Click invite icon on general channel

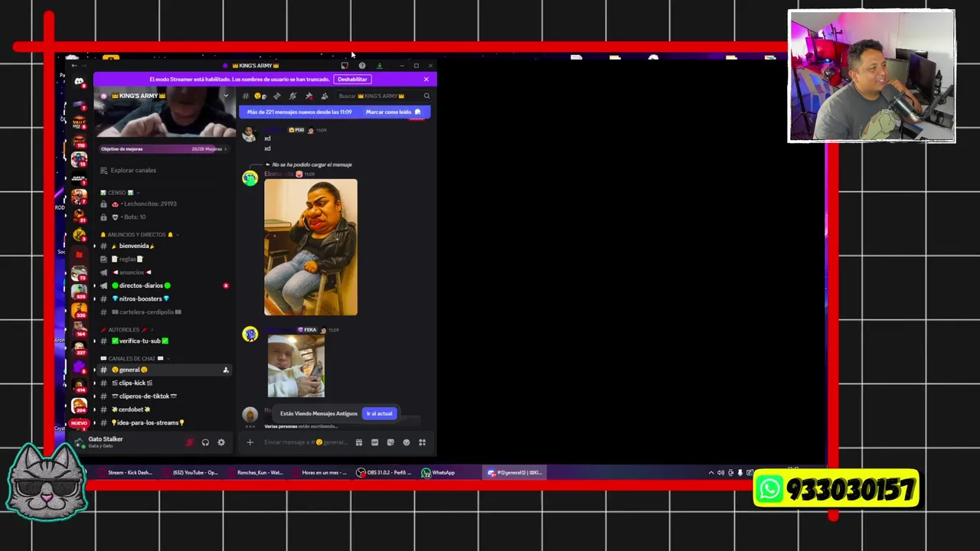[x=226, y=370]
